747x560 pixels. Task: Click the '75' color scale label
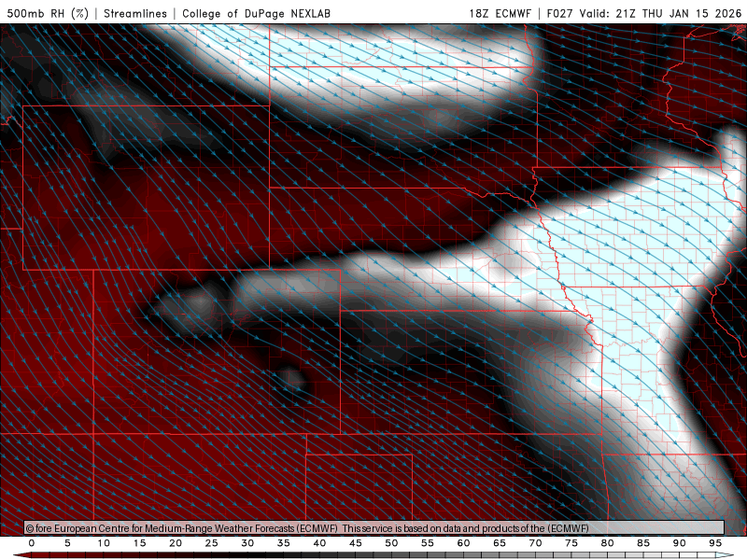point(571,543)
